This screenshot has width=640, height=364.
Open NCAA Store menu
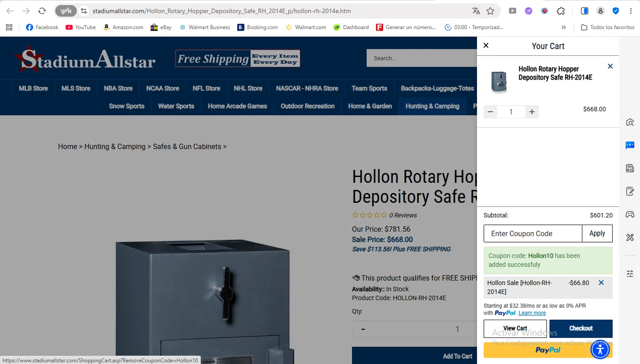(x=163, y=88)
